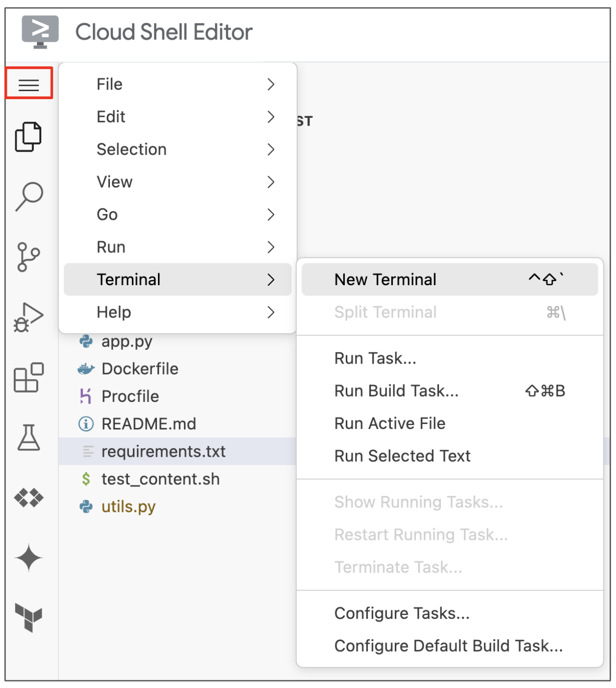Open the Dockerfile in file explorer
Screen dimensions: 616x688
tap(140, 369)
